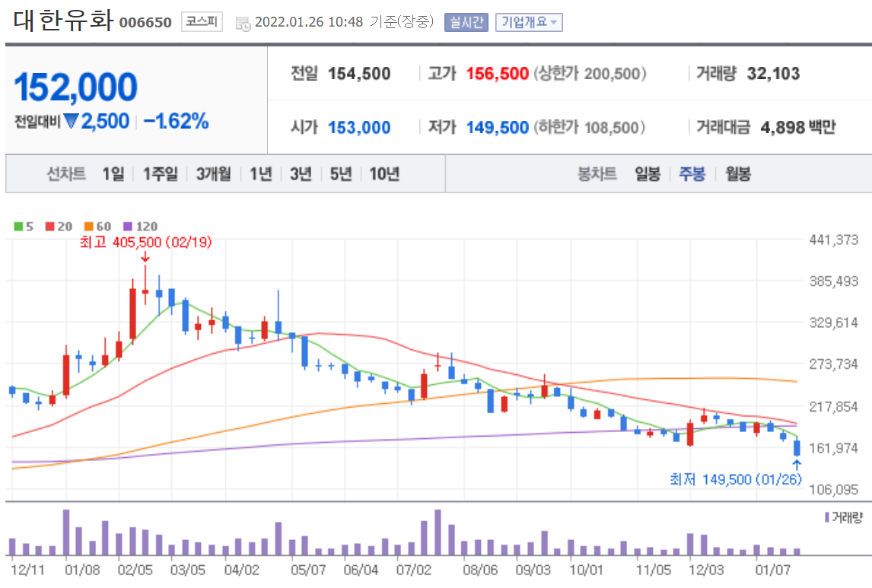Click the 선차트 label
The height and width of the screenshot is (588, 872).
[66, 174]
